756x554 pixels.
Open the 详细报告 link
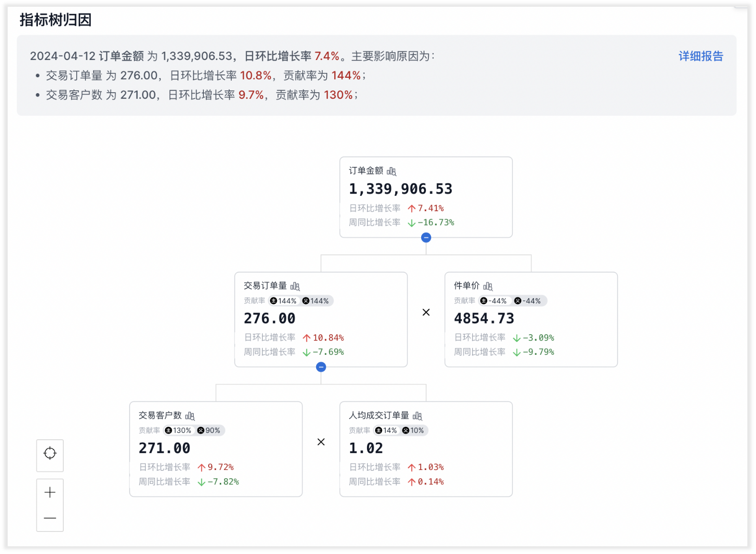[700, 56]
